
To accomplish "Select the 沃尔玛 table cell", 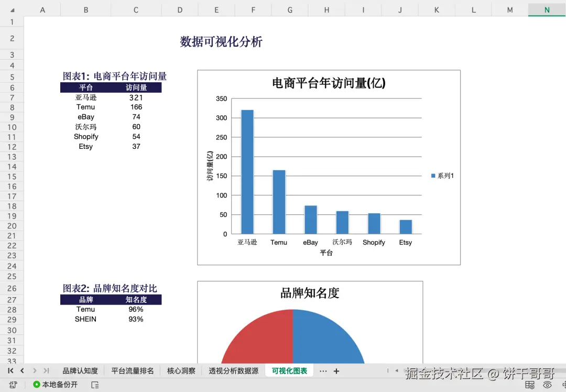I will click(86, 127).
